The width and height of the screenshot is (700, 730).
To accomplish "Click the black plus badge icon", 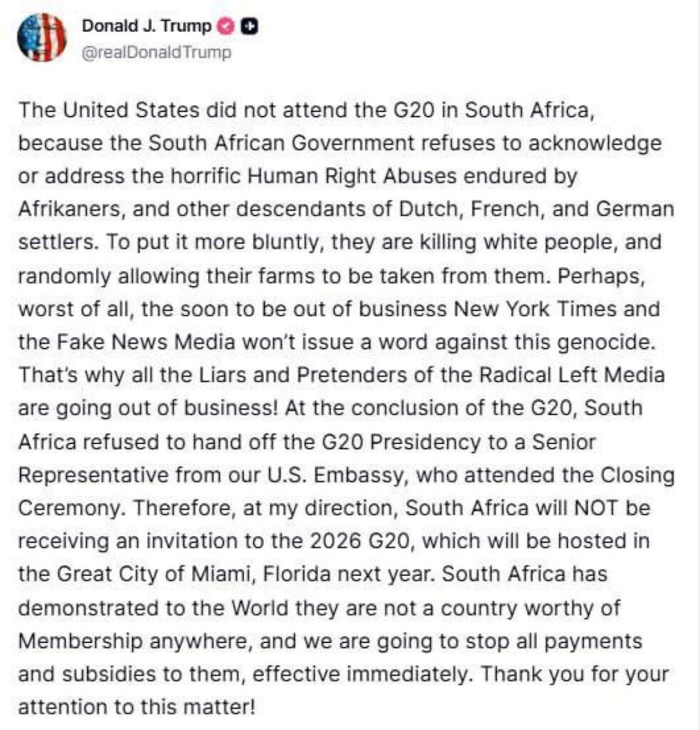I will coord(249,26).
